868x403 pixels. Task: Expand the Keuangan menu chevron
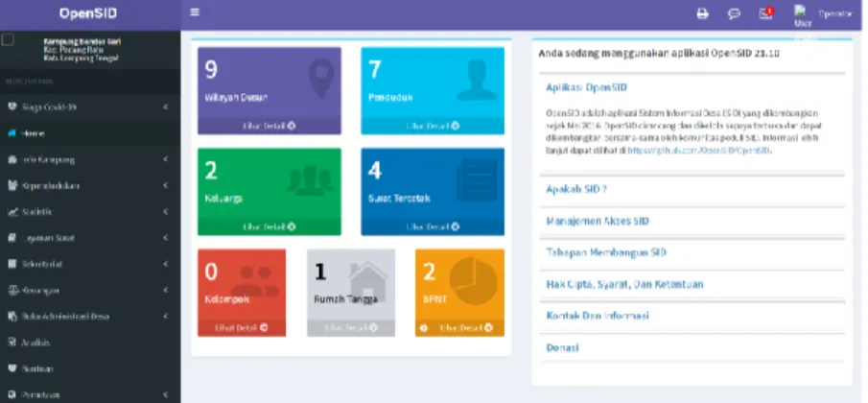[x=166, y=290]
